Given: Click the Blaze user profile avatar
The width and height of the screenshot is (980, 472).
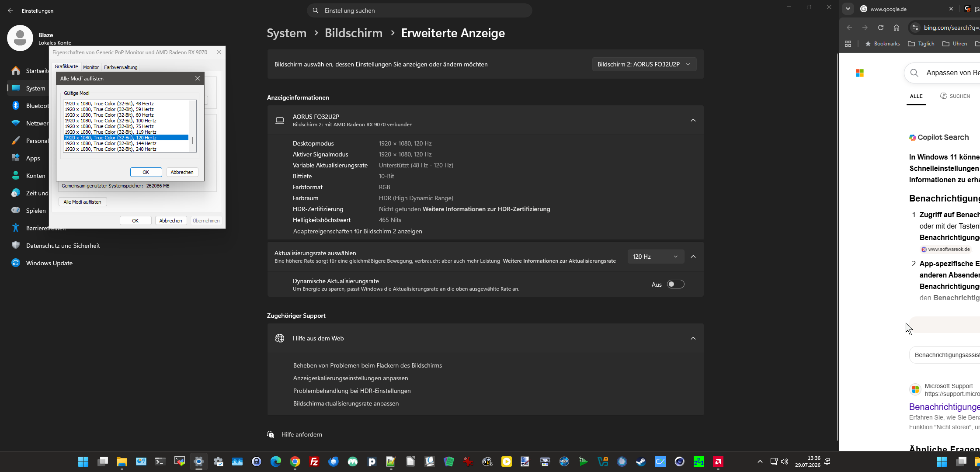Looking at the screenshot, I should pyautogui.click(x=20, y=38).
